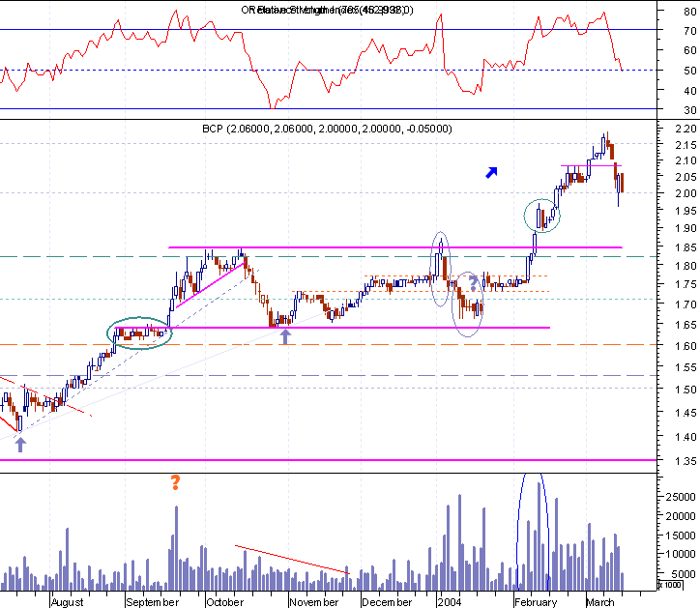
Task: Select the 60 value on the RSI scale
Action: coord(690,50)
